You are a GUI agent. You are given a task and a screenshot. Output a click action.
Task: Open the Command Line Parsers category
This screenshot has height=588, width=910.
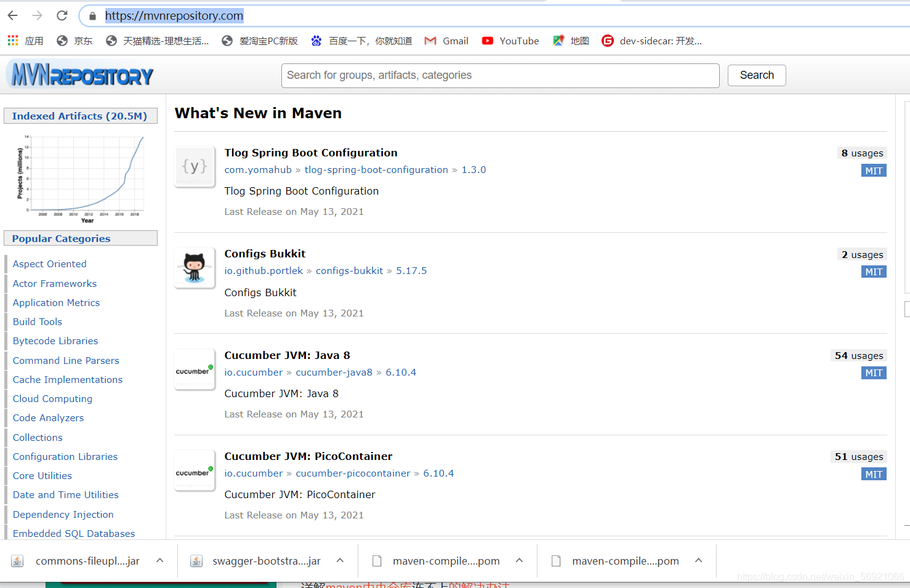66,360
